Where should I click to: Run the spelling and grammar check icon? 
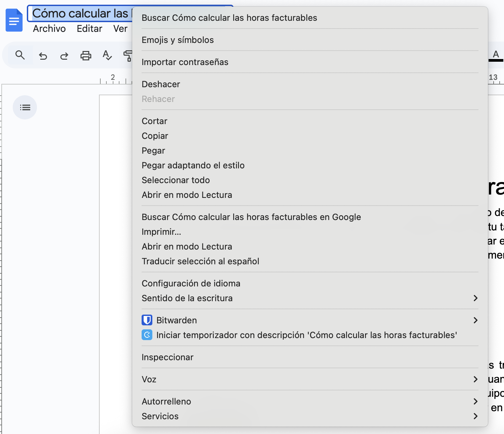coord(107,55)
